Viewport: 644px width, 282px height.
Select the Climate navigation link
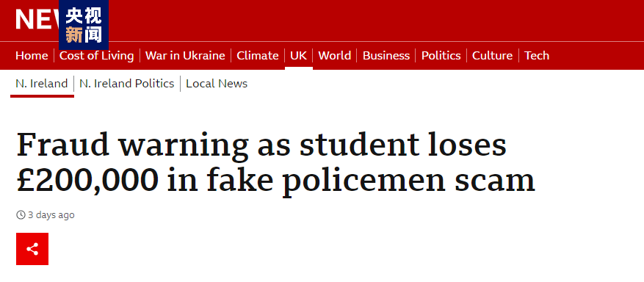[258, 55]
